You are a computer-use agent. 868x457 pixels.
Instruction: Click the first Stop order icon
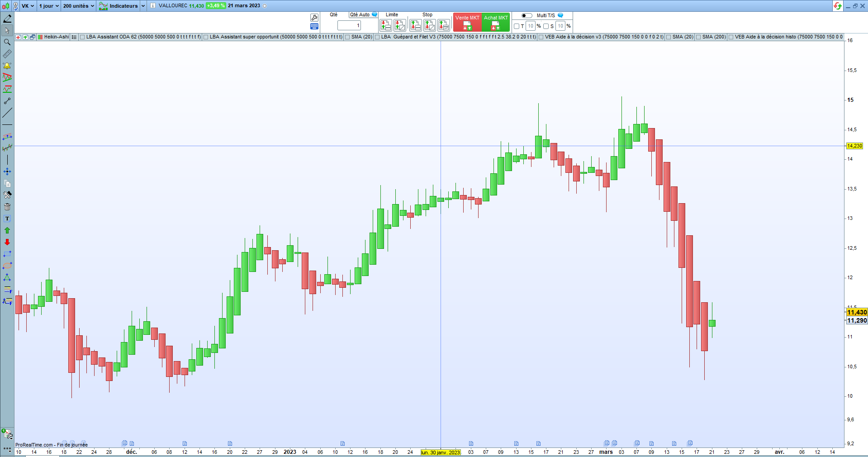pyautogui.click(x=415, y=25)
